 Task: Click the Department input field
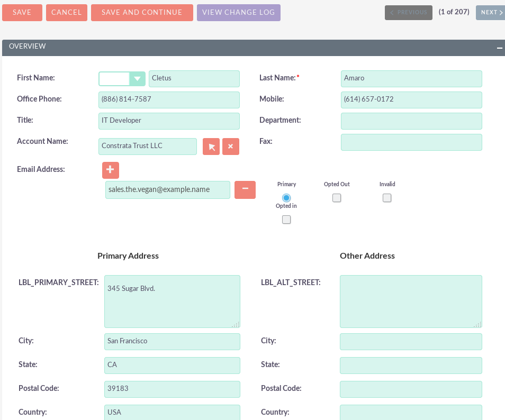pyautogui.click(x=411, y=121)
